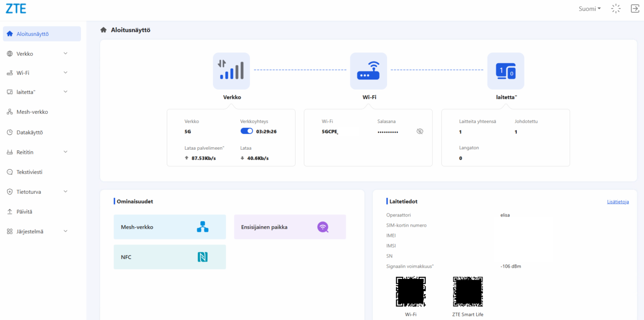Viewport: 644px width, 320px height.
Task: Click the Lisätietoja link
Action: click(617, 202)
